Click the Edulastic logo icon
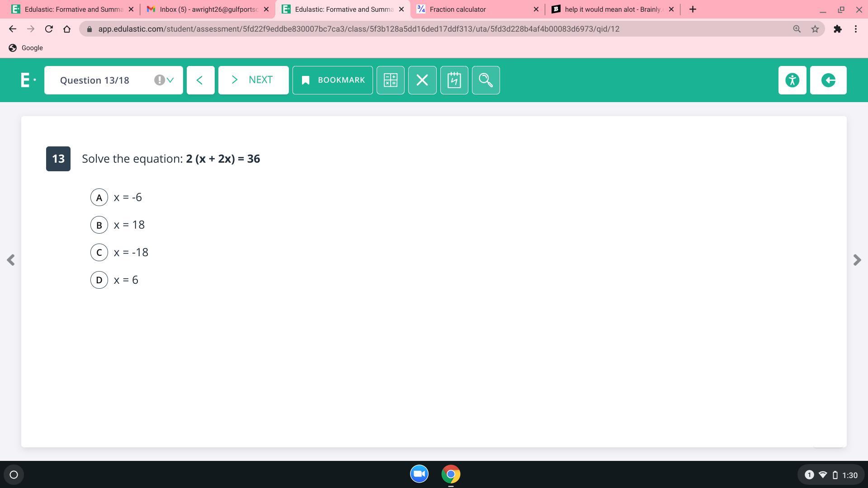This screenshot has height=488, width=868. [x=26, y=80]
